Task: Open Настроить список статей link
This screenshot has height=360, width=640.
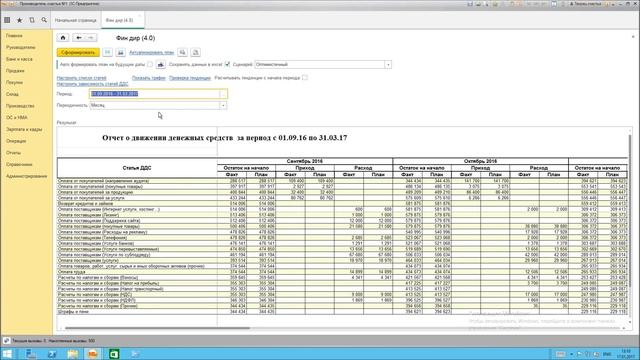Action: click(81, 78)
